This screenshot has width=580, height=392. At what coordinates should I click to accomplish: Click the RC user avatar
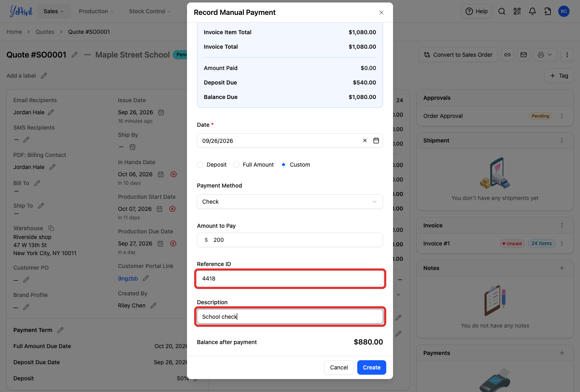(564, 11)
